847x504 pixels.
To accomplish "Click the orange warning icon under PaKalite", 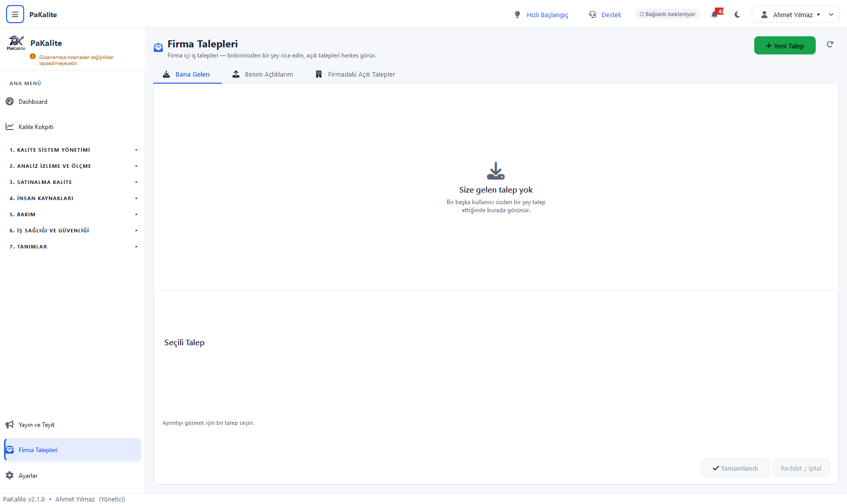I will tap(33, 56).
